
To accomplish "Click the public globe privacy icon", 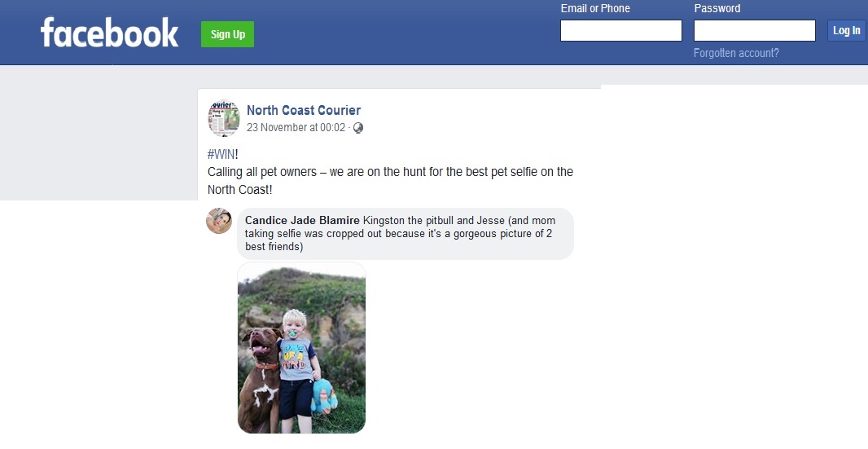I will click(358, 127).
